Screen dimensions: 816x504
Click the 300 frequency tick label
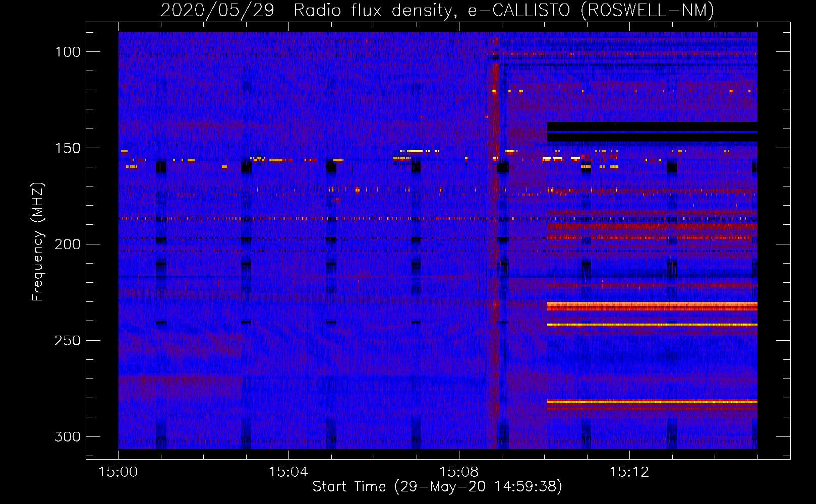[x=68, y=436]
